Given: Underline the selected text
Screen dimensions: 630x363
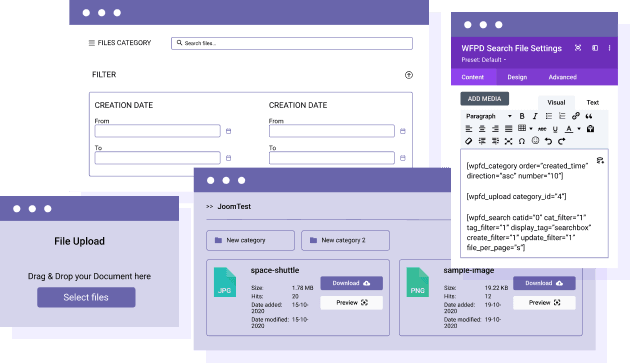Looking at the screenshot, I should pos(555,129).
